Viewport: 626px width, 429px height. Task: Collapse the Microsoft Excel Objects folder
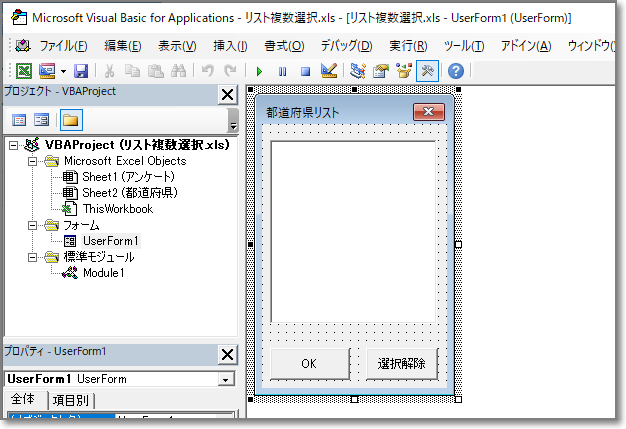32,161
